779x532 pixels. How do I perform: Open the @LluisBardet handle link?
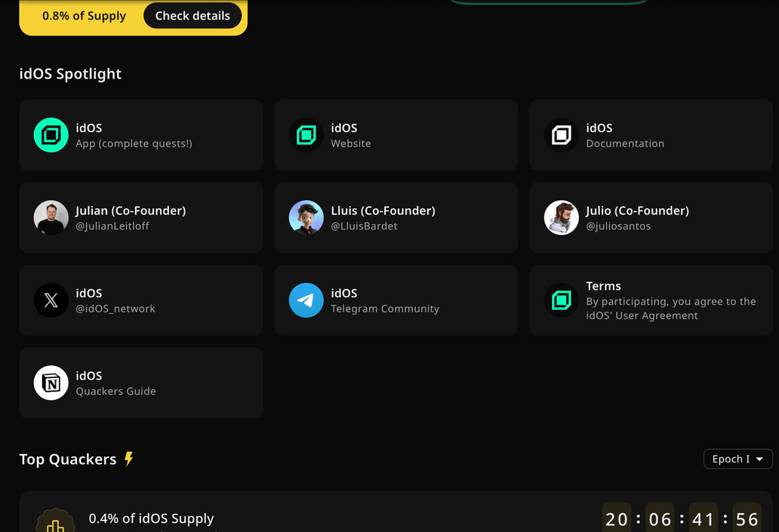pyautogui.click(x=364, y=226)
